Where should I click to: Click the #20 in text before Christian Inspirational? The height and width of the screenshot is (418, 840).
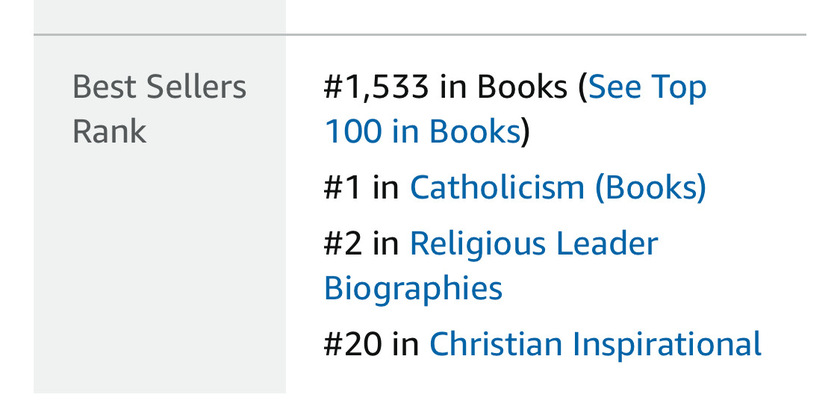[371, 344]
